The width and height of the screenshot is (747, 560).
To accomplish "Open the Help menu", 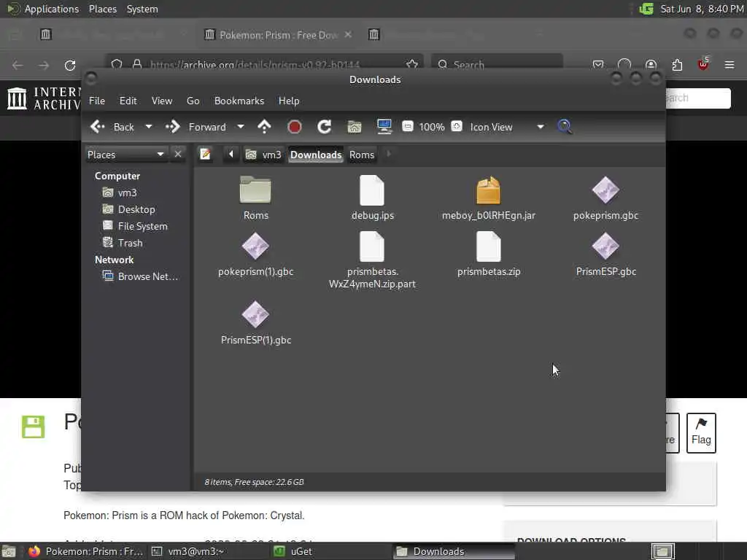I will point(289,101).
